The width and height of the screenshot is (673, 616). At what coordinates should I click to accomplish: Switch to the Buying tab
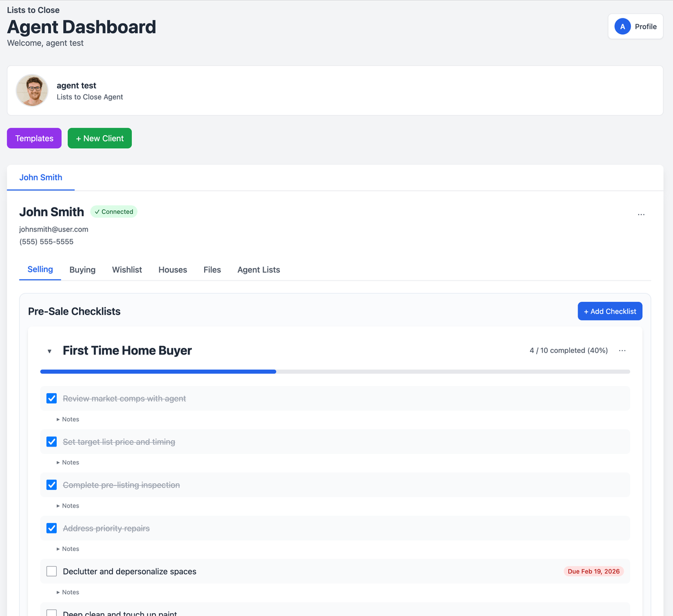(82, 270)
